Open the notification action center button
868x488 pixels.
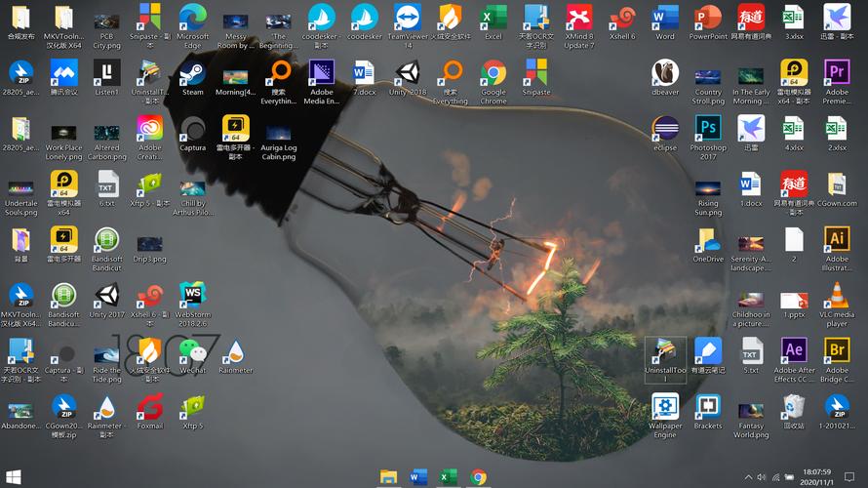(849, 477)
